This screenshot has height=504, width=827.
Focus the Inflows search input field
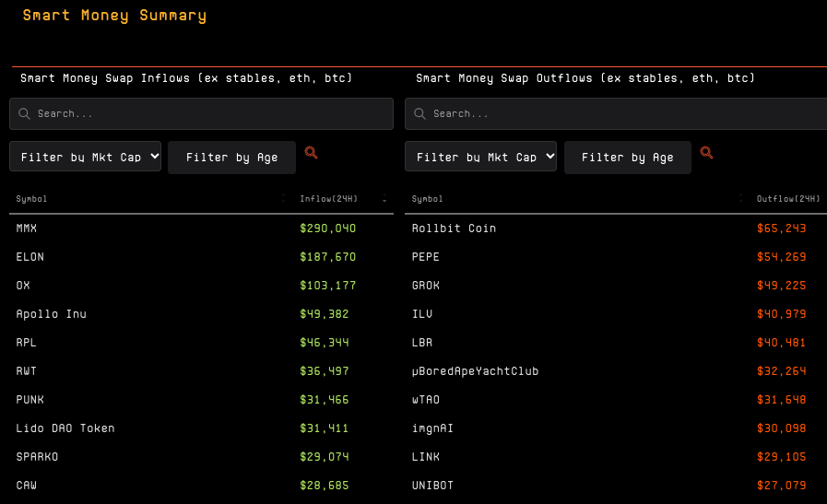click(202, 114)
